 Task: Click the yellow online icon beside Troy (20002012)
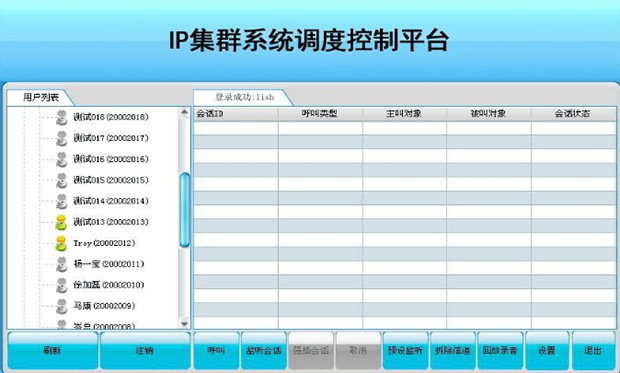61,243
